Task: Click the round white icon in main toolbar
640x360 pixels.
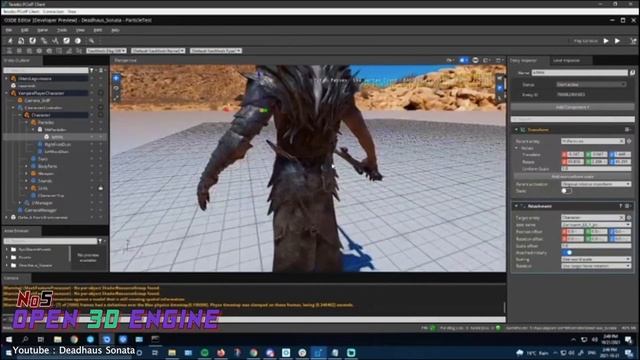Action: (x=78, y=41)
